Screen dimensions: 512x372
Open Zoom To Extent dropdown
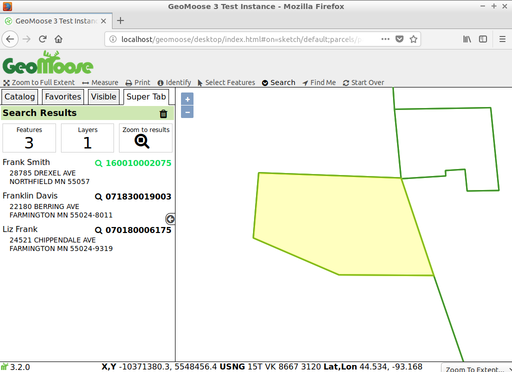[477, 368]
